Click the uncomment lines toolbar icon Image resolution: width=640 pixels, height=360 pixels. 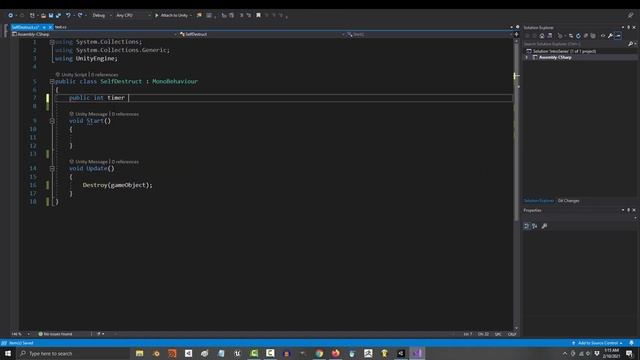click(249, 15)
